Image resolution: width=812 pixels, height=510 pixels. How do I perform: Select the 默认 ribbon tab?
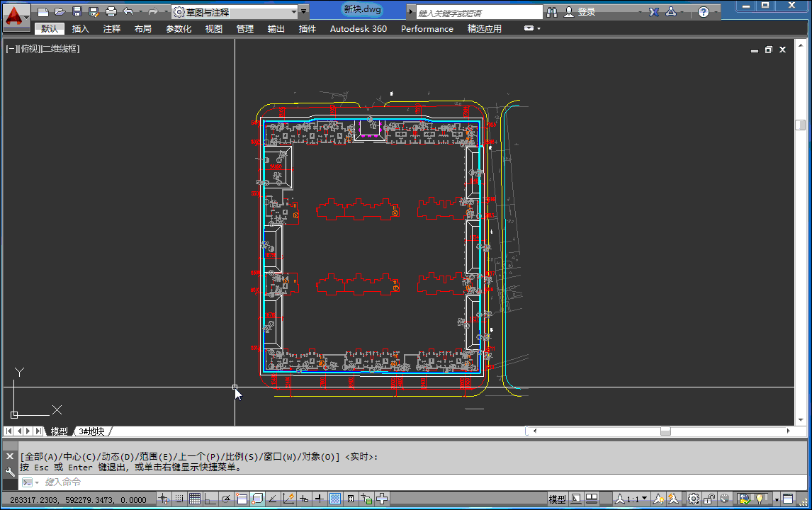coord(50,28)
